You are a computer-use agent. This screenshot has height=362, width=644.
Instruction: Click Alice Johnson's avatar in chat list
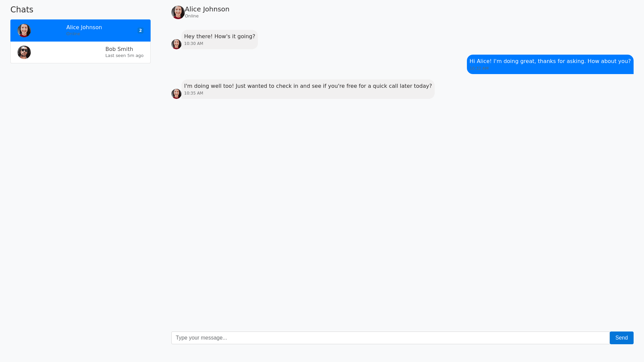[24, 31]
